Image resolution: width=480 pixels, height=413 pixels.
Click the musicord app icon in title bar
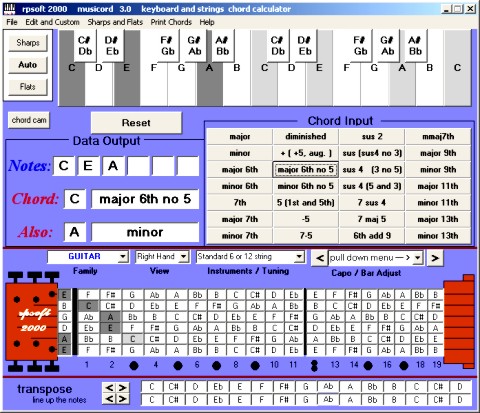10,9
